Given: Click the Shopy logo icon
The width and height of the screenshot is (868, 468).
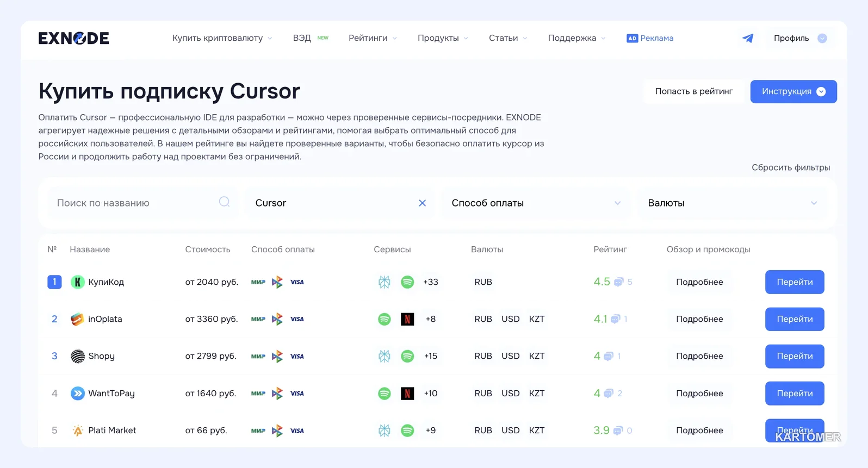Looking at the screenshot, I should click(78, 356).
